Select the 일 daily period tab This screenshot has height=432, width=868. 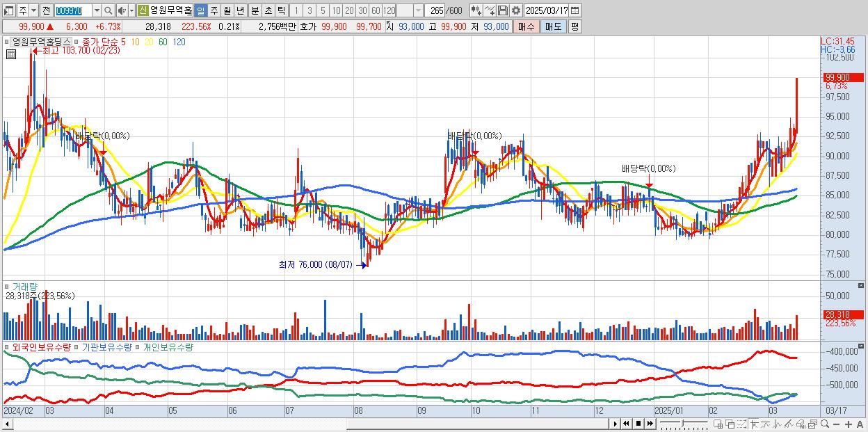pos(200,10)
